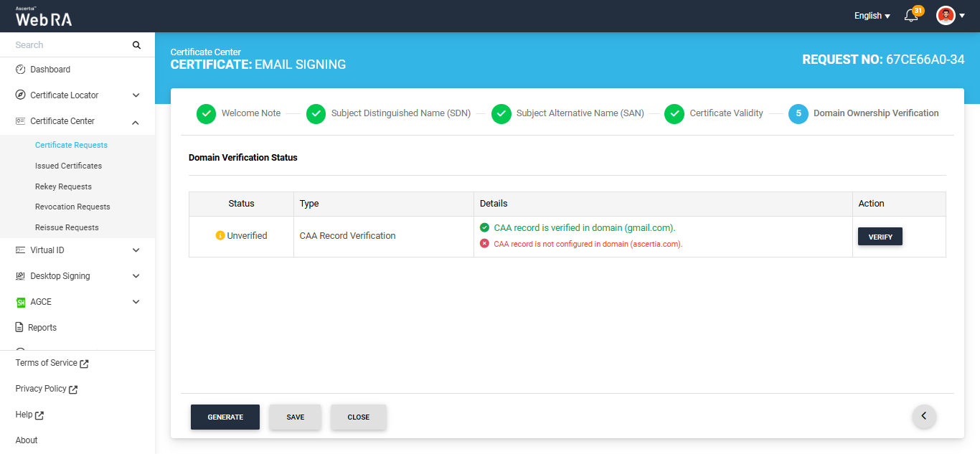Open Issued Certificates in sidebar
The width and height of the screenshot is (980, 454).
pyautogui.click(x=68, y=166)
